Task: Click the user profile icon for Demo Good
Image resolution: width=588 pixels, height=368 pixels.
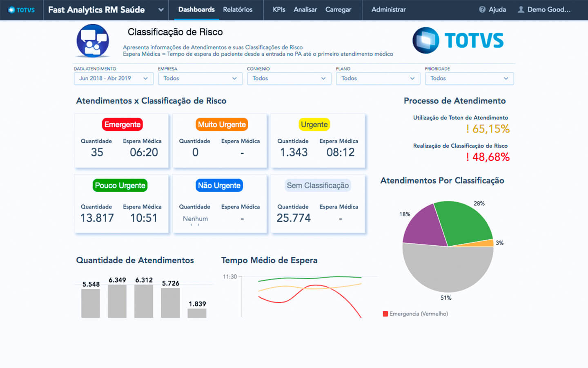Action: coord(521,9)
